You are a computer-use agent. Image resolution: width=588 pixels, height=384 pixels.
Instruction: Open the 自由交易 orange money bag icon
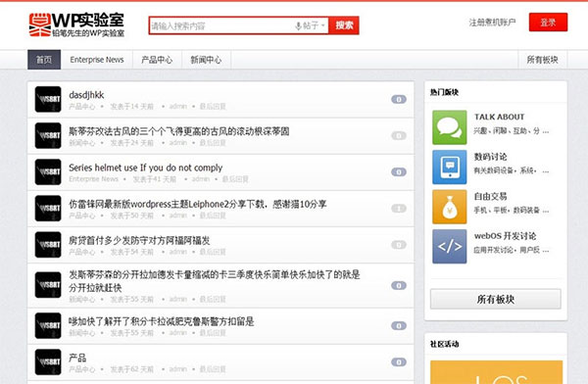[x=449, y=207]
